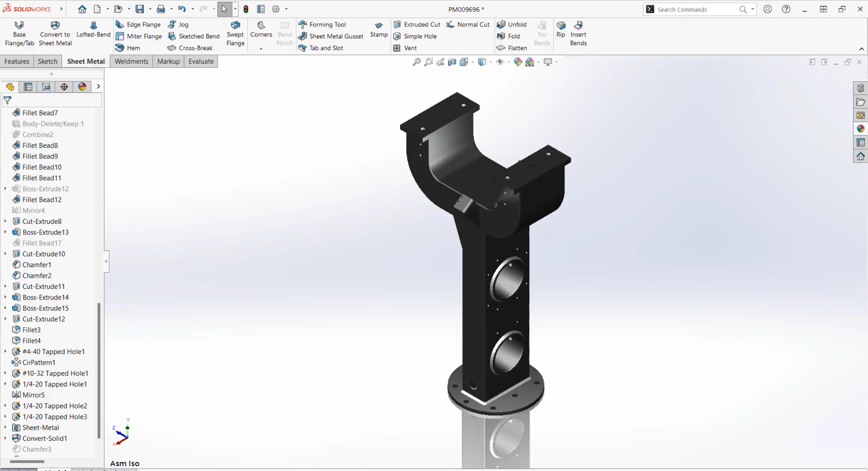
Task: Open the Help question mark button
Action: [x=786, y=9]
